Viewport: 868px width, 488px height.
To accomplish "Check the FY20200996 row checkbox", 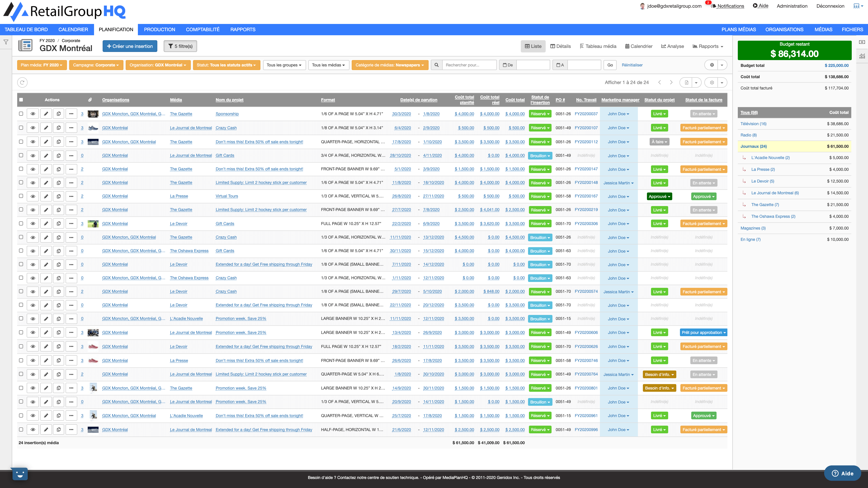I will click(21, 430).
